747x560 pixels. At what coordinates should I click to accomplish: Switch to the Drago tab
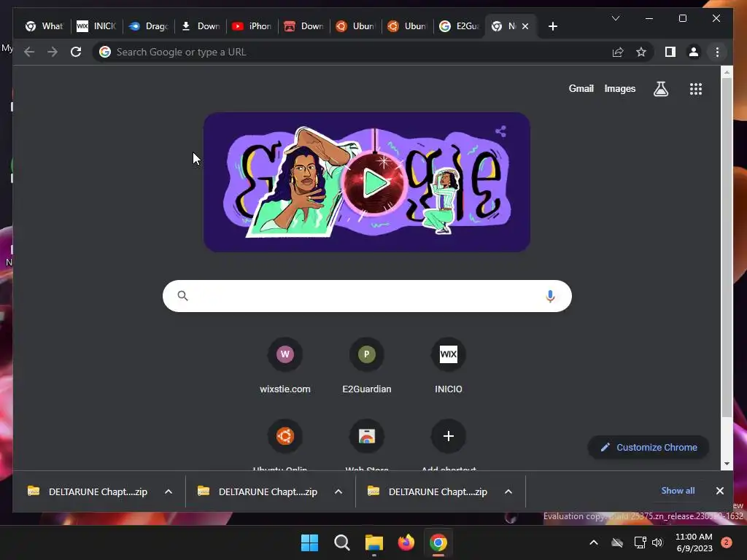149,26
